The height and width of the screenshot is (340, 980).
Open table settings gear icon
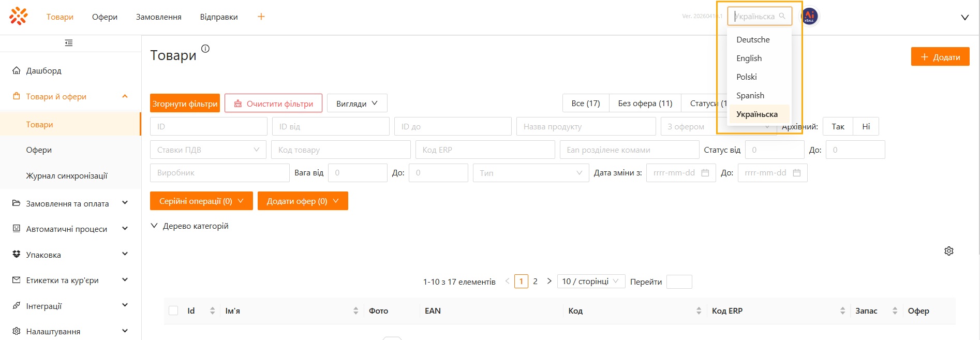[948, 251]
